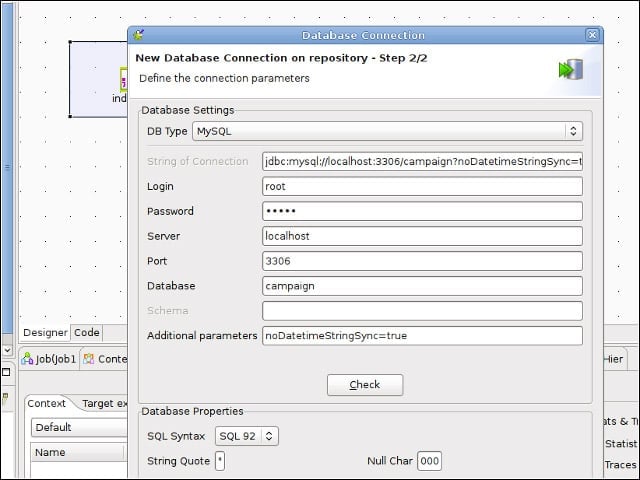Screen dimensions: 640x480
Task: Open the DB Type MySQL dropdown
Action: (387, 131)
